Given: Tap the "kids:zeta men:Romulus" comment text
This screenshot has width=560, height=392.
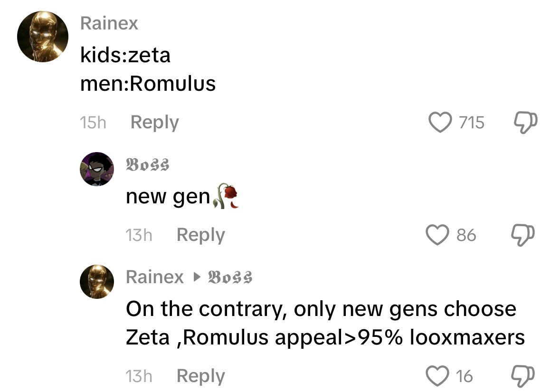Looking at the screenshot, I should [x=148, y=70].
